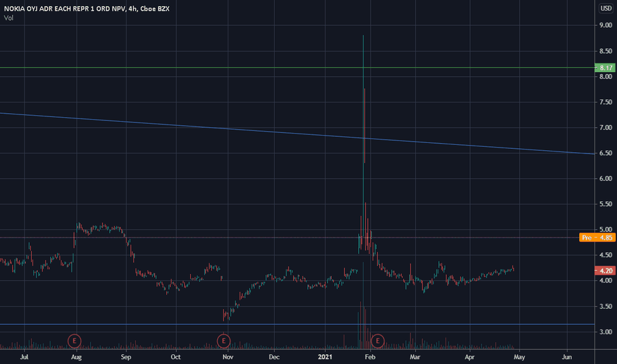
Task: Click the Jun label on time axis
Action: click(567, 357)
